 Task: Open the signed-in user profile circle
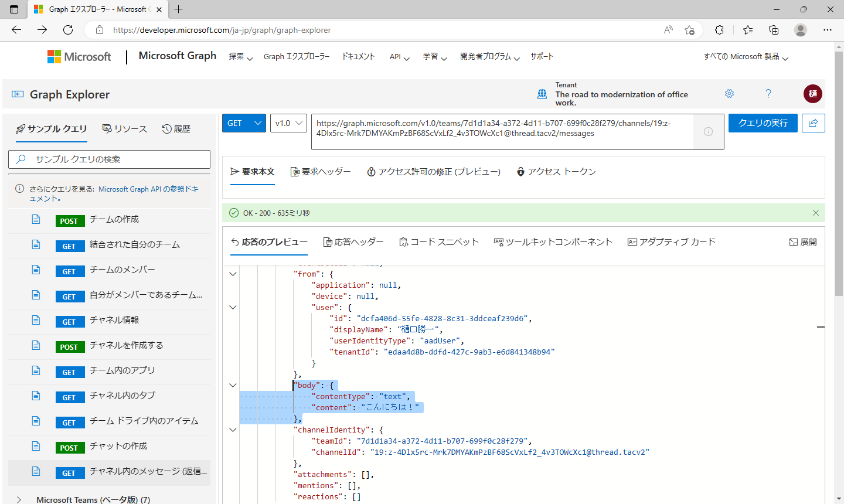click(813, 94)
